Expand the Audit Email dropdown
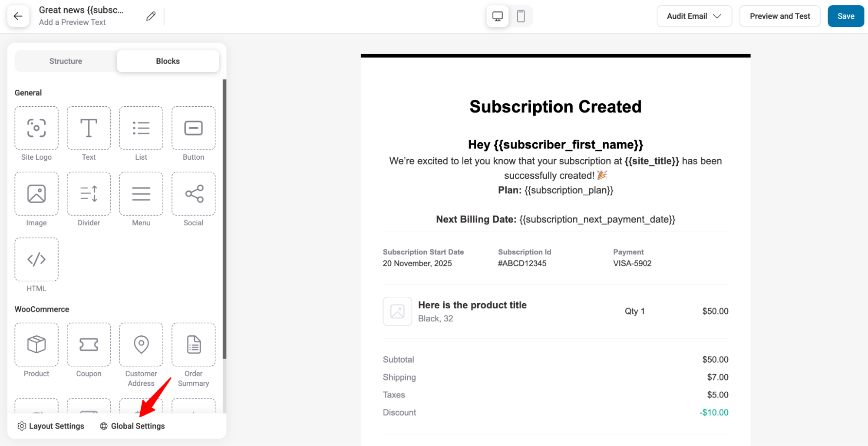This screenshot has width=868, height=446. [x=694, y=16]
